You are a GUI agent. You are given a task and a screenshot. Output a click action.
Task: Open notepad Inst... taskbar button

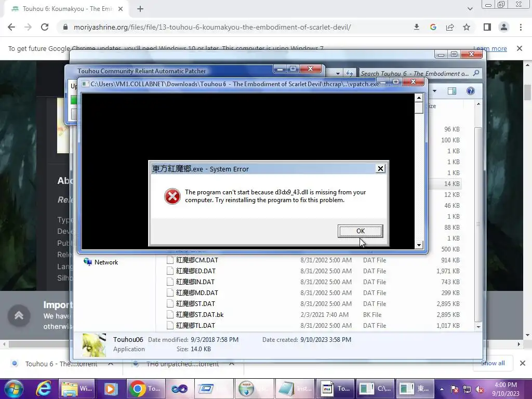296,389
